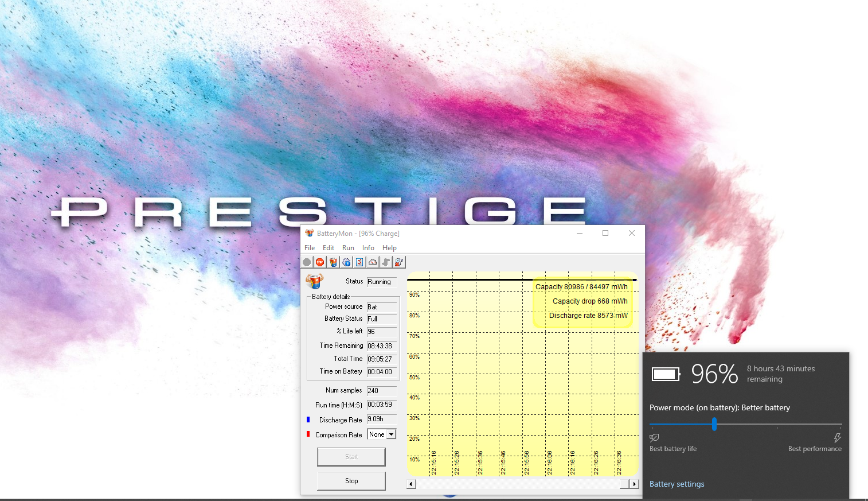Click the grey graph-step toolbar icon
868x501 pixels.
pyautogui.click(x=386, y=262)
